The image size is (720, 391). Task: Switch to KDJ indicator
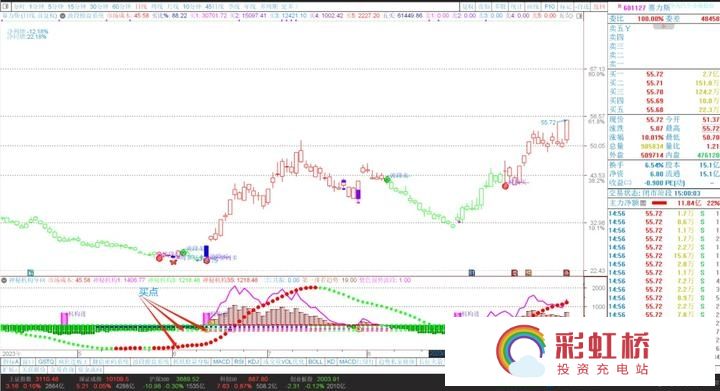coord(253,362)
